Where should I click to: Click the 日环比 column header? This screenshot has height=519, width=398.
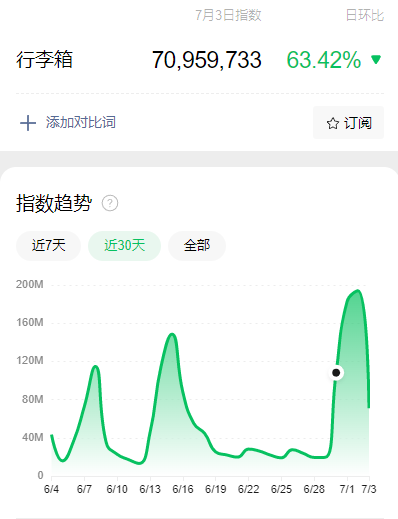[365, 15]
